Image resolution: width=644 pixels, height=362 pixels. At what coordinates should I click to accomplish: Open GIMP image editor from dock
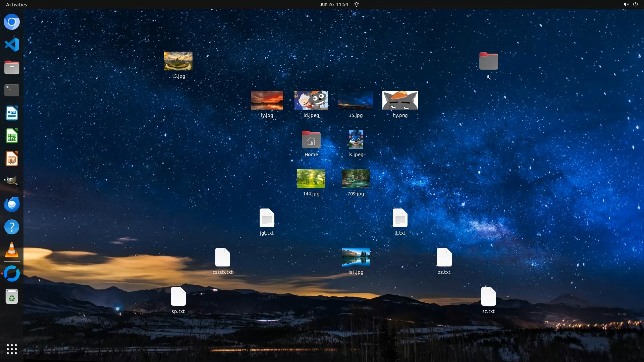pos(12,181)
